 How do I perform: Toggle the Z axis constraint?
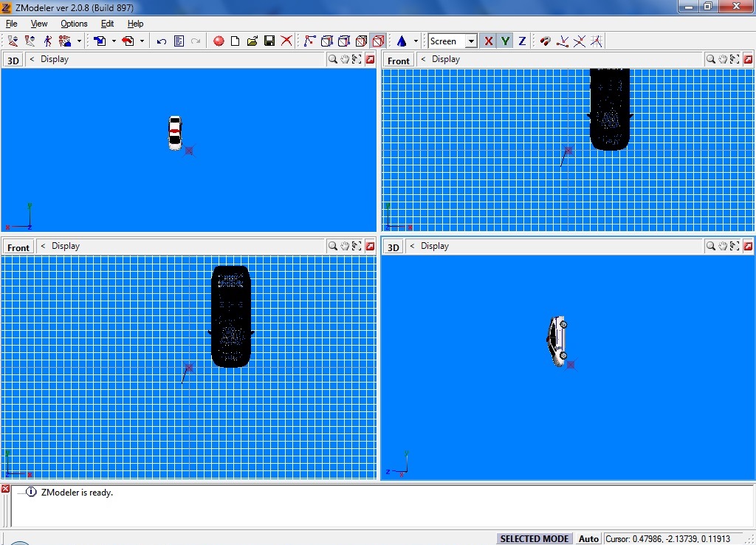click(x=522, y=41)
